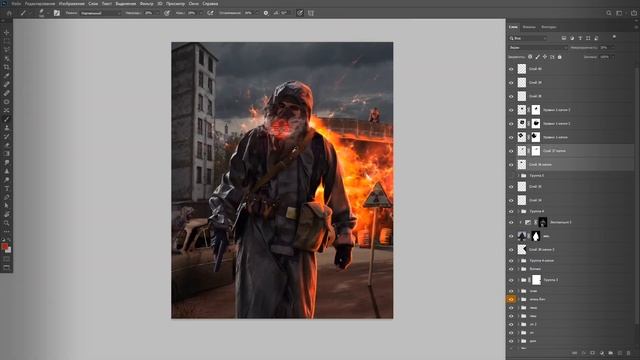Change screen mode icon at toolbar bottom
The height and width of the screenshot is (360, 640).
point(7,267)
